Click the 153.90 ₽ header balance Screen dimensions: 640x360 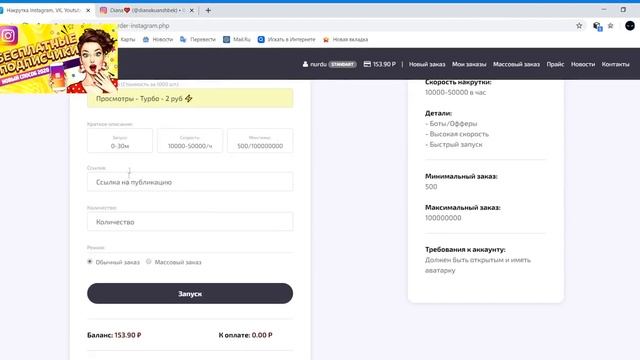pos(384,64)
